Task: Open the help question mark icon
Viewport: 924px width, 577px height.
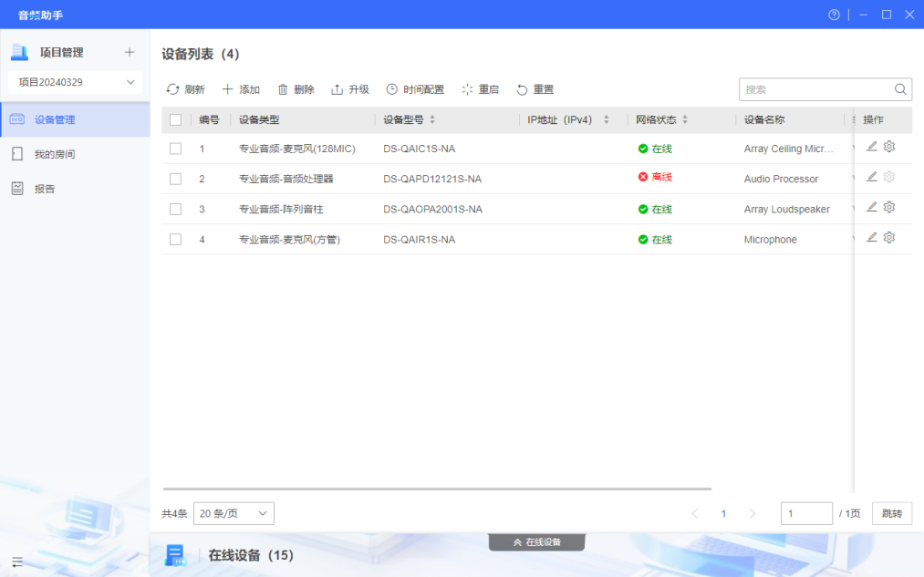Action: [x=834, y=15]
